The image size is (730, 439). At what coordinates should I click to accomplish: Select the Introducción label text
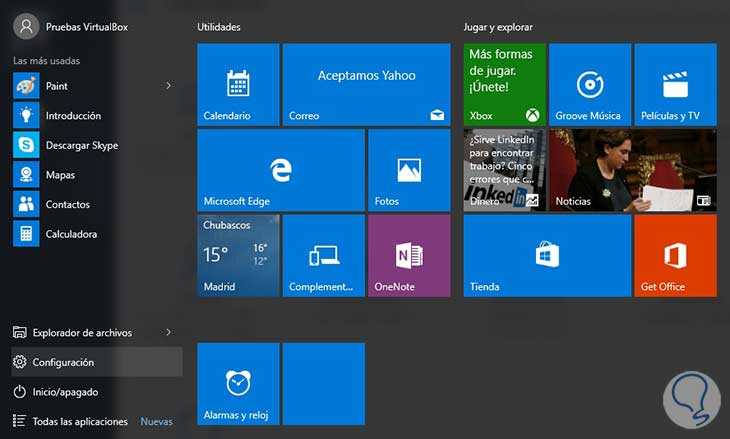click(x=73, y=115)
